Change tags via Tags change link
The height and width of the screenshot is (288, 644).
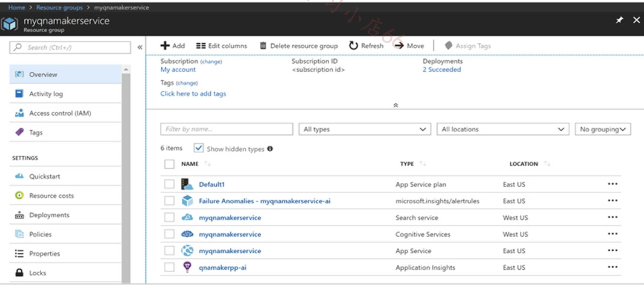click(x=187, y=83)
